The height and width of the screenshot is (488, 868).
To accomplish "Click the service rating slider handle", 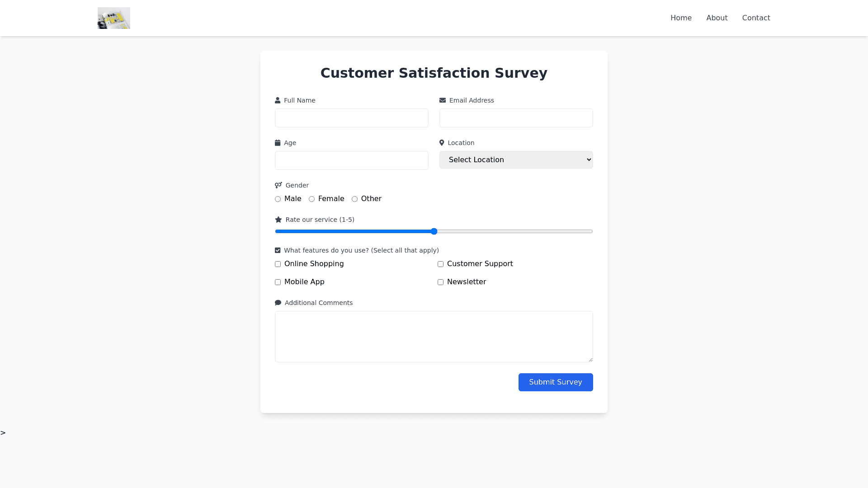I will click(434, 231).
